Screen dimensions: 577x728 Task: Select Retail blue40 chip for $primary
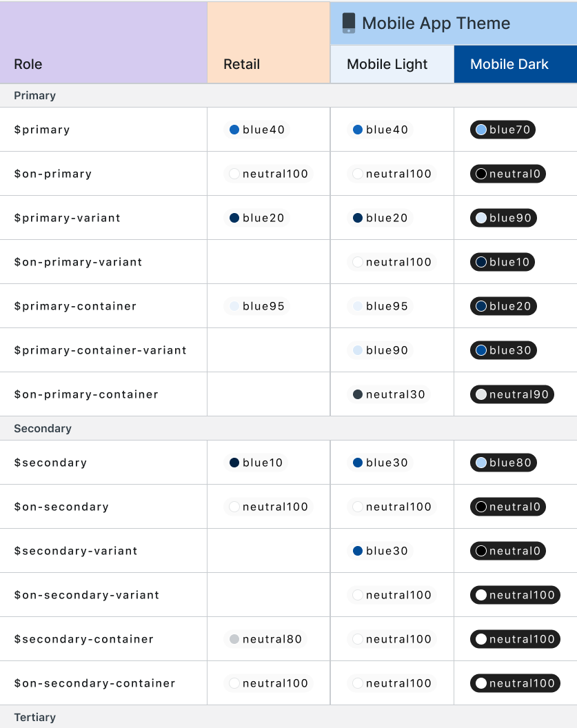point(257,130)
